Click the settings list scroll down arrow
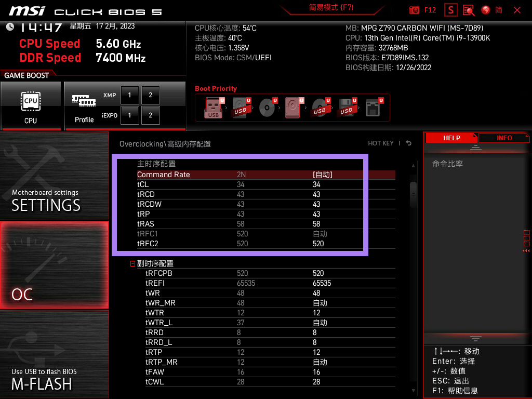 [413, 391]
